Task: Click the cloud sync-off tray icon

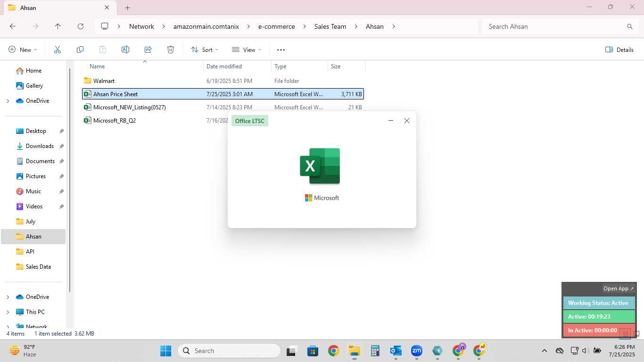Action: [559, 351]
